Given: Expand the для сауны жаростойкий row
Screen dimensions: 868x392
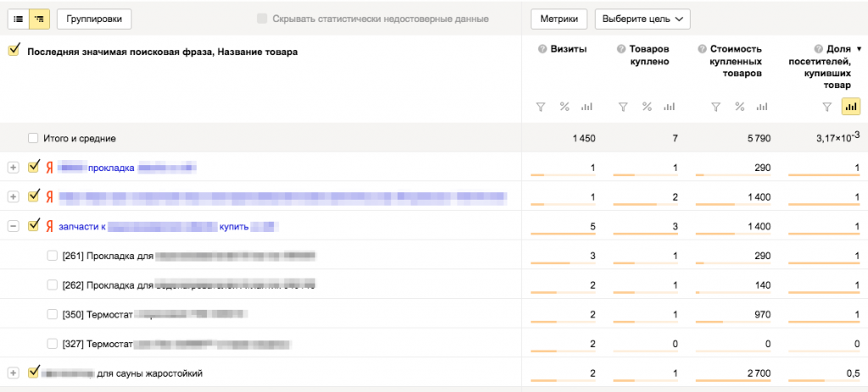Looking at the screenshot, I should click(x=13, y=373).
